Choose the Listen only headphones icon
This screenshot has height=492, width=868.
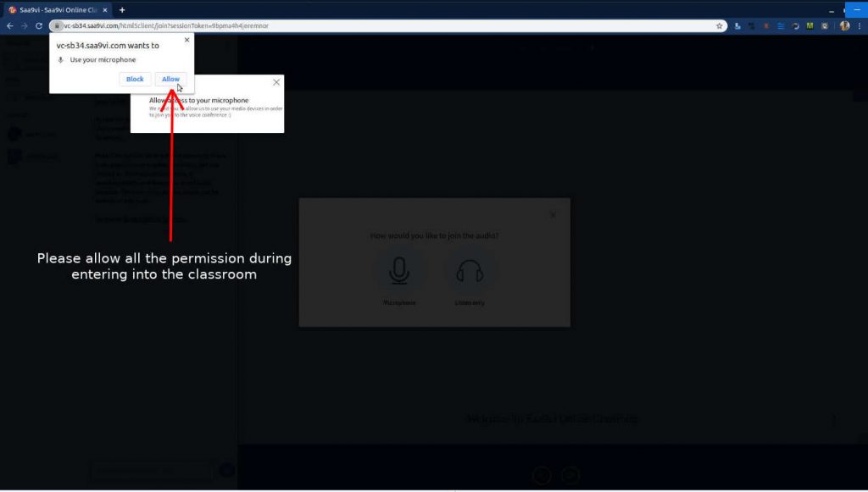click(470, 271)
